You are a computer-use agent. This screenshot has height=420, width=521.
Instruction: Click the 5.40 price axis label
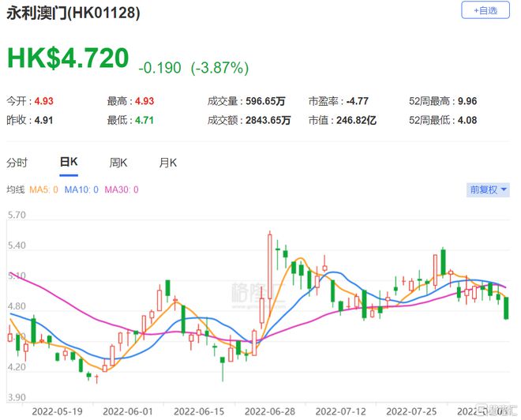[x=17, y=246]
